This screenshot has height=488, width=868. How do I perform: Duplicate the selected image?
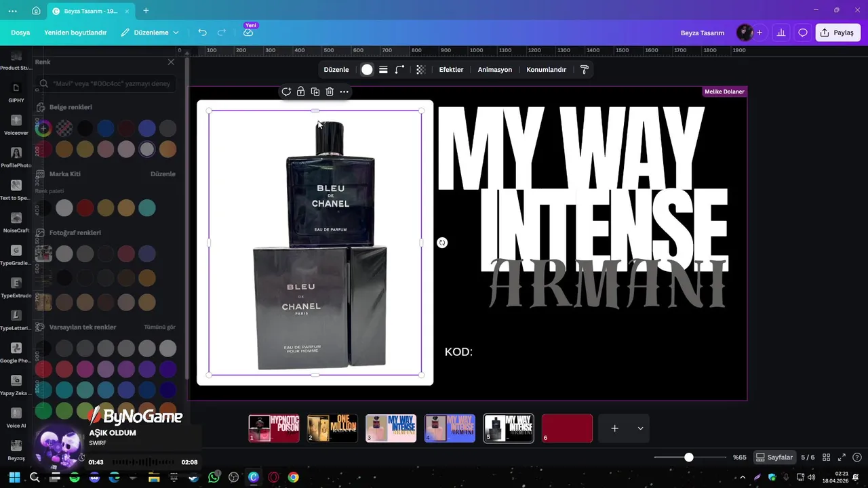tap(315, 91)
